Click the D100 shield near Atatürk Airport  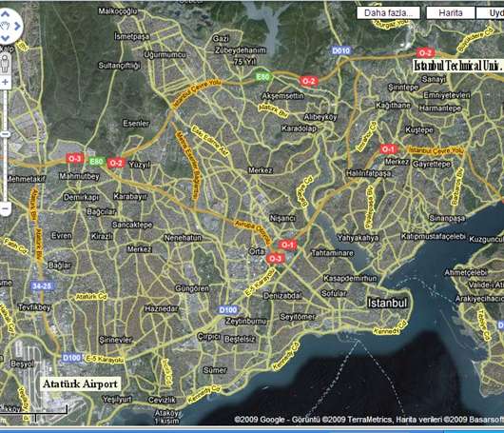(71, 358)
